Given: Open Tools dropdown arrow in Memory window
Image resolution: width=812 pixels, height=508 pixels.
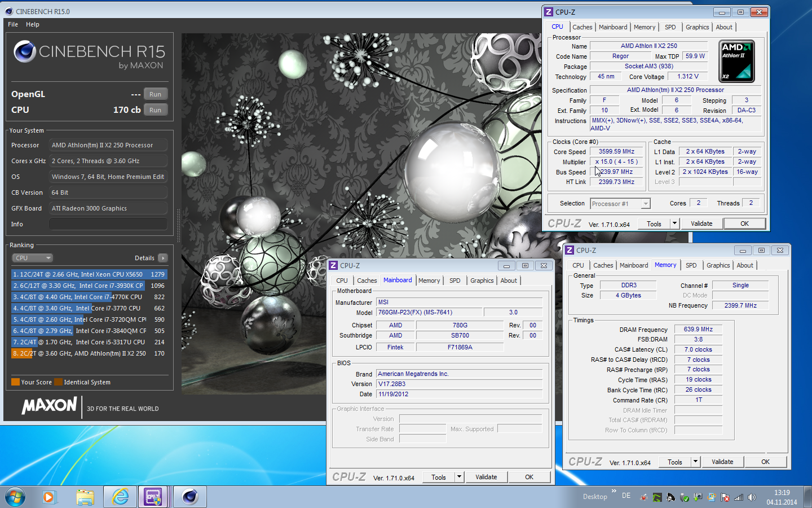Looking at the screenshot, I should click(x=695, y=462).
